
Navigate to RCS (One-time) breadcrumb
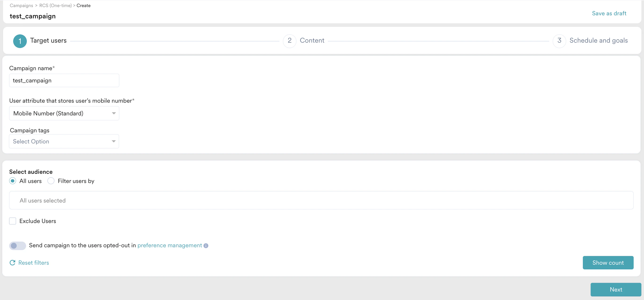coord(55,5)
